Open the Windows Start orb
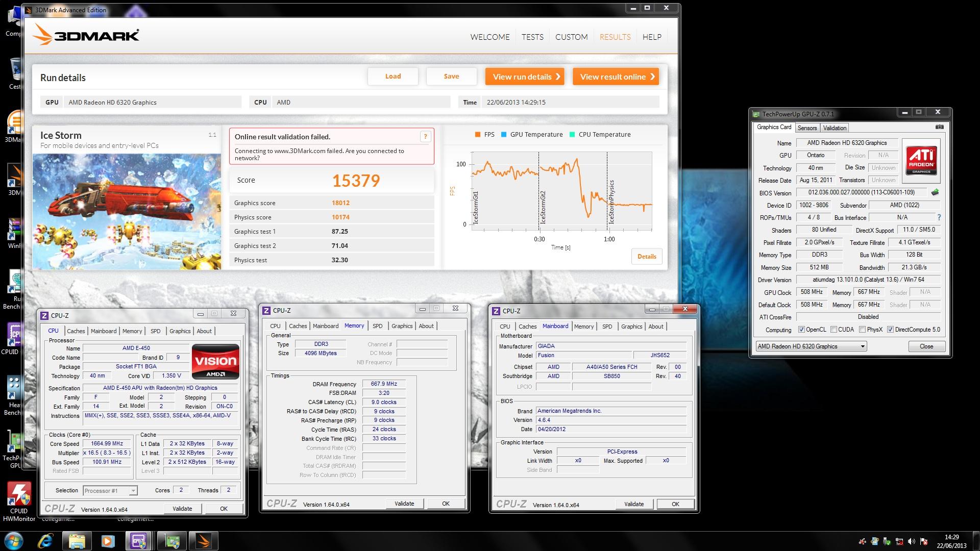The width and height of the screenshot is (980, 551). click(13, 541)
